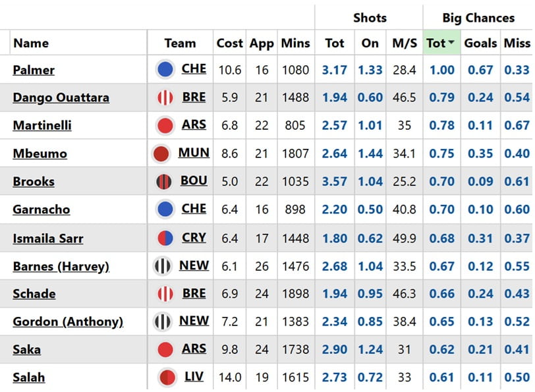Open Saka's player details
This screenshot has height=392, width=535.
click(x=26, y=349)
